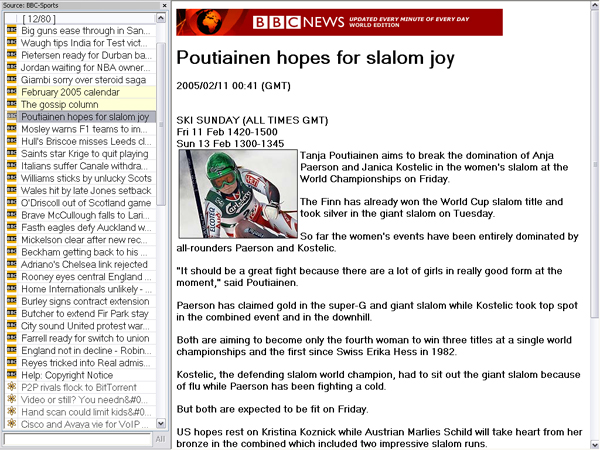Click the skier photo in the article
The width and height of the screenshot is (600, 450).
(238, 194)
